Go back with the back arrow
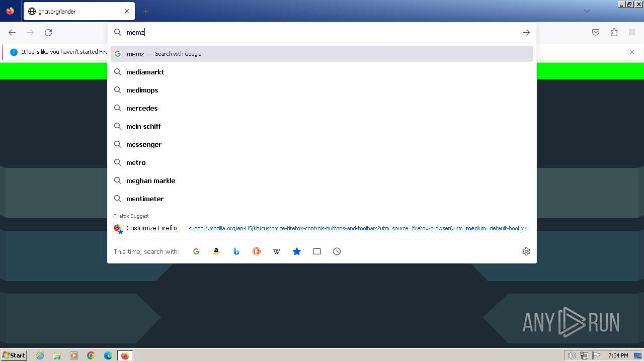Viewport: 644px width, 362px height. 12,32
